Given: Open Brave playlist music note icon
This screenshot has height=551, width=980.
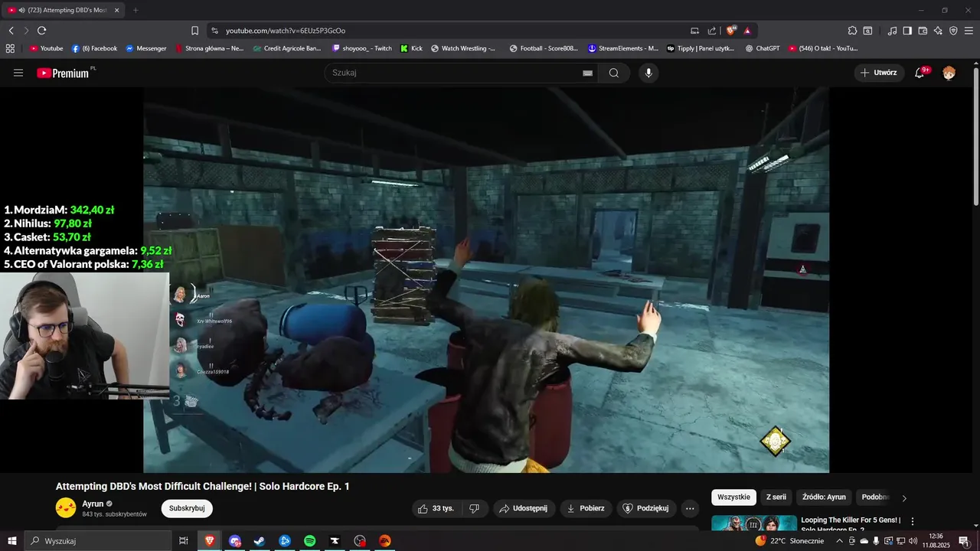Looking at the screenshot, I should tap(892, 31).
